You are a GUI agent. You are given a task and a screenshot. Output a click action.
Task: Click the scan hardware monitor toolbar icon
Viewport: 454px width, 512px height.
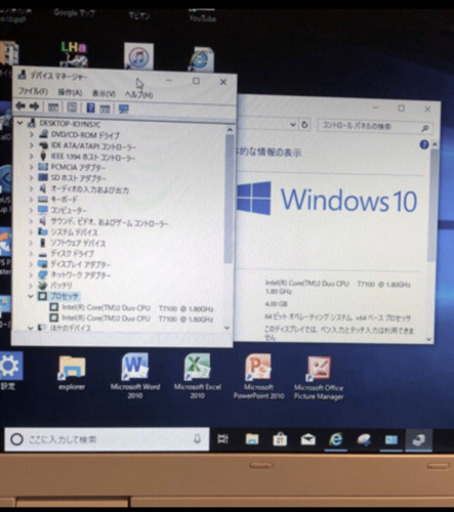click(x=124, y=109)
